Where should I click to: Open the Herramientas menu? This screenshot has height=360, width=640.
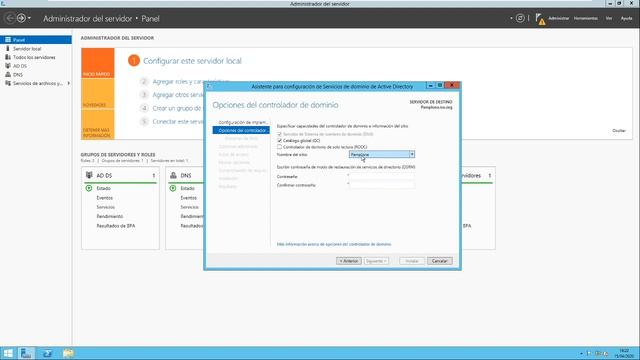pos(586,18)
